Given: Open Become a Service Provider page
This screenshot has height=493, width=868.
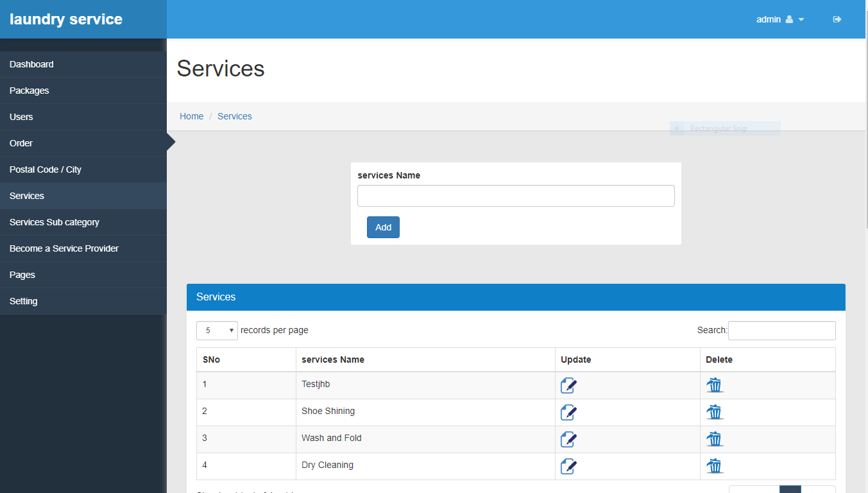Looking at the screenshot, I should point(64,248).
